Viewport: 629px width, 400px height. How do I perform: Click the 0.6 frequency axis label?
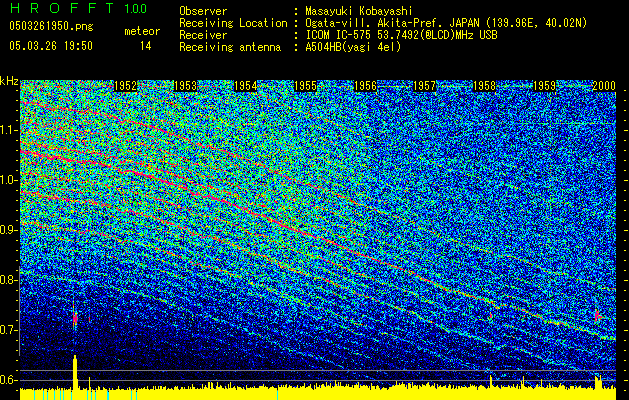pyautogui.click(x=9, y=380)
